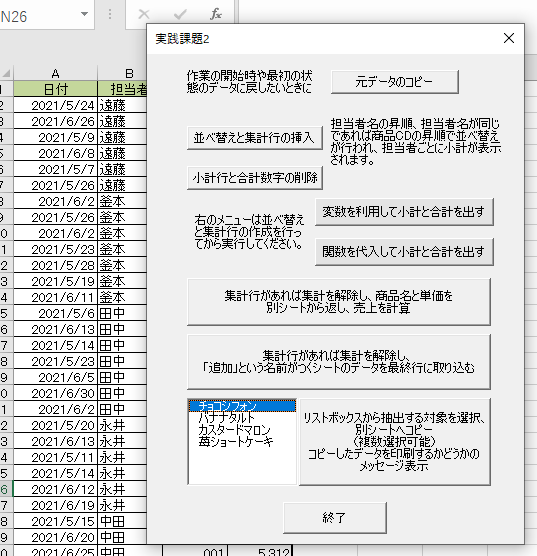The height and width of the screenshot is (556, 537).
Task: Click the formula bar enter checkmark icon
Action: coord(180,14)
